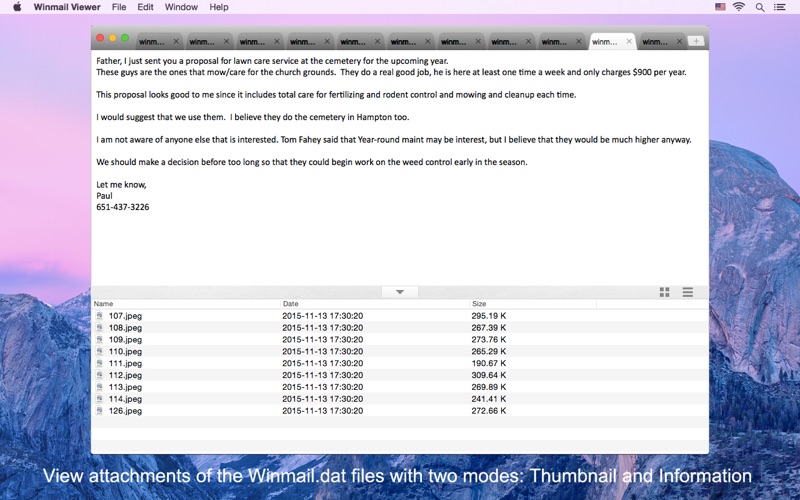Click the signature name Paul in message
The height and width of the screenshot is (500, 800).
[104, 195]
